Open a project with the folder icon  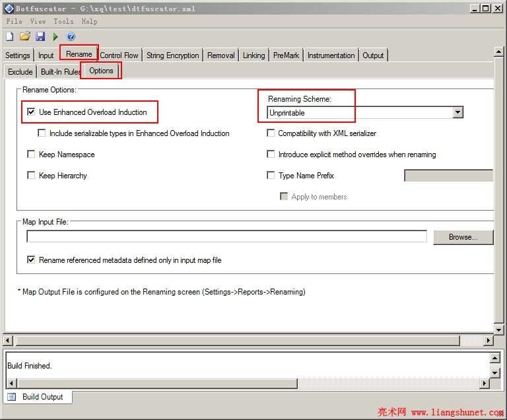click(x=25, y=36)
